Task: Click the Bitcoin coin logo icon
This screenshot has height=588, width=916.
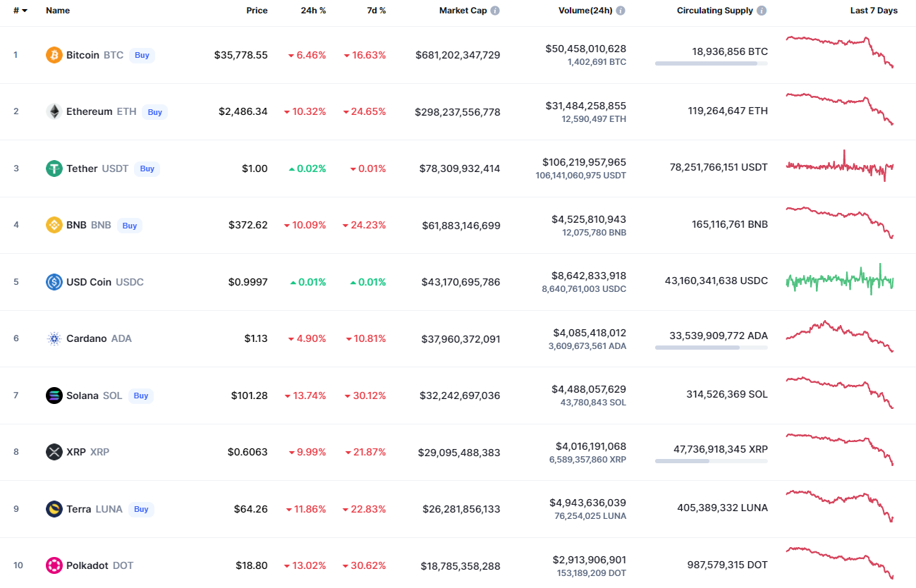Action: pos(54,55)
